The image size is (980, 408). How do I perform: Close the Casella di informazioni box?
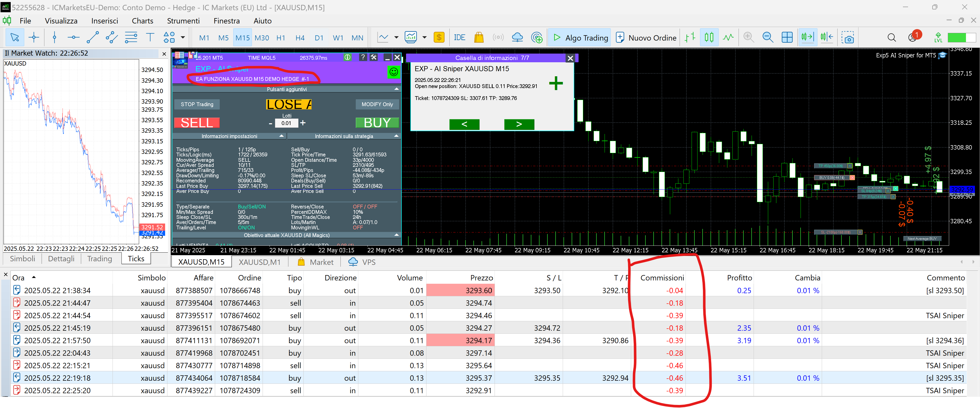(x=570, y=58)
